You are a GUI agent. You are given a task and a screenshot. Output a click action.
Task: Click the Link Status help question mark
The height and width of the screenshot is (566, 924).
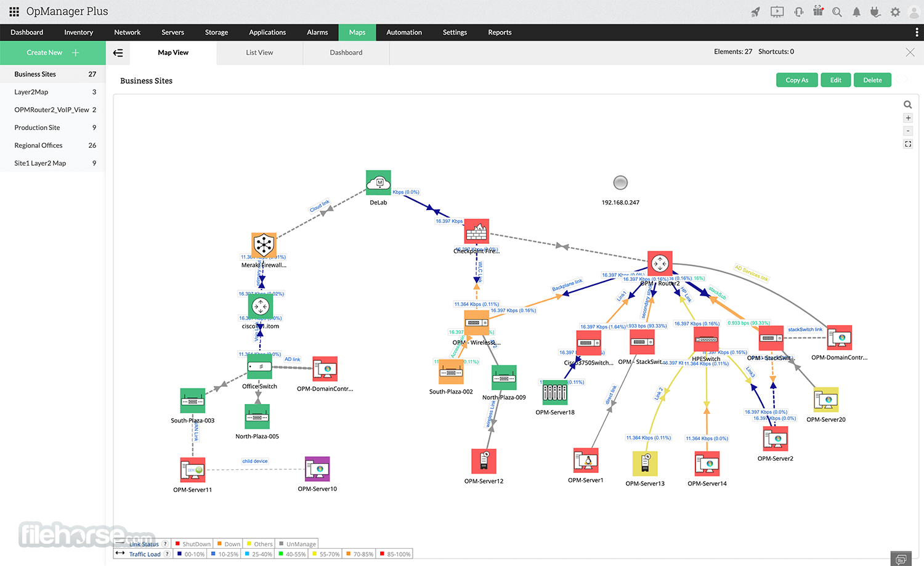pyautogui.click(x=165, y=544)
